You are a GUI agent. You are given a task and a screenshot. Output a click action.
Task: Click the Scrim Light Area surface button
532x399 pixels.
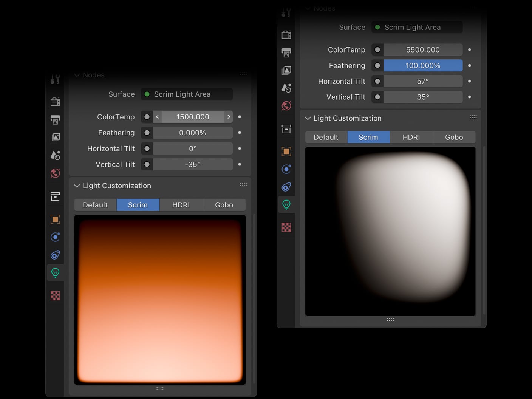click(186, 94)
